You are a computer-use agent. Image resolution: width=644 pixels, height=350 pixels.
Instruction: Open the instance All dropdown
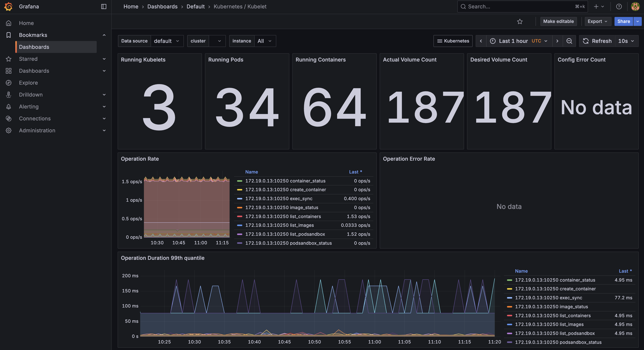click(265, 41)
